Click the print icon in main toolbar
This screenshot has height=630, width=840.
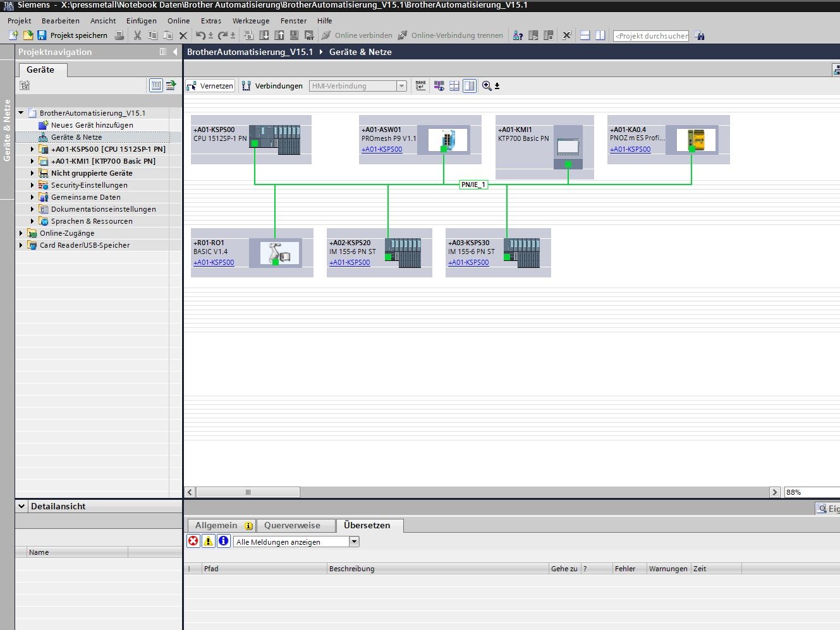tap(119, 35)
